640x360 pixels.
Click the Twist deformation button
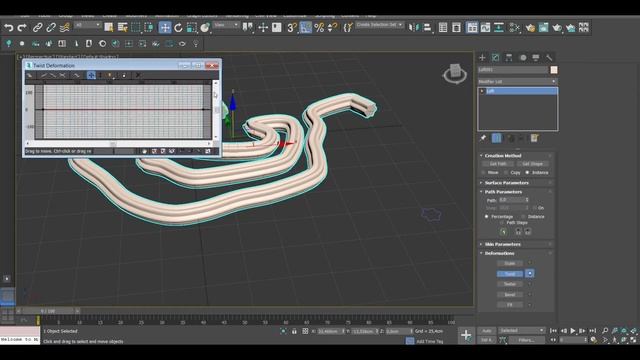click(510, 273)
